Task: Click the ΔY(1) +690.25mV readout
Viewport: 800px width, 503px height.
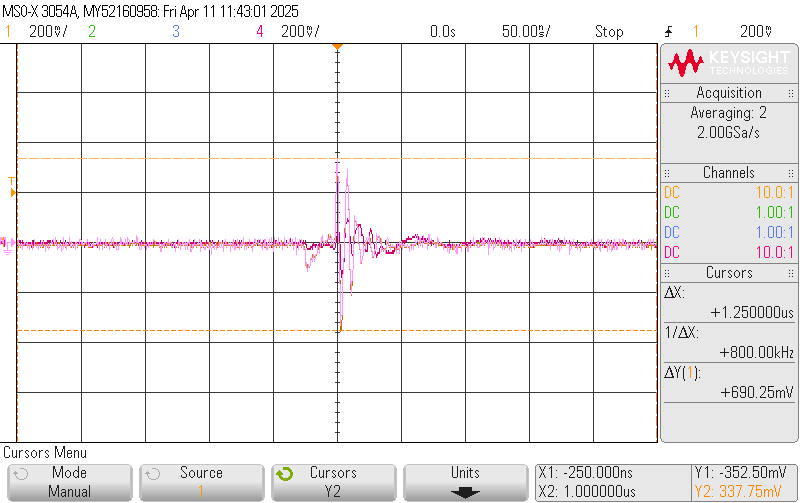Action: tap(729, 383)
